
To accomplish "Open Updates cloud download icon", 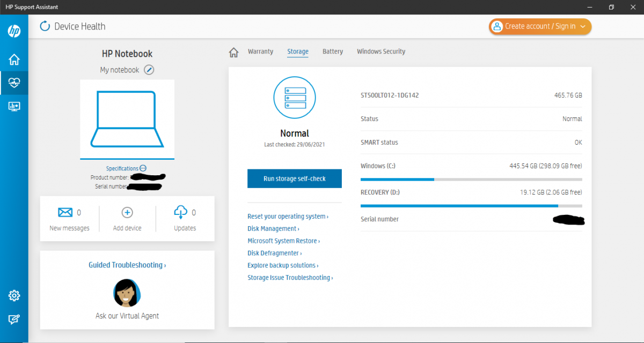I will click(180, 212).
